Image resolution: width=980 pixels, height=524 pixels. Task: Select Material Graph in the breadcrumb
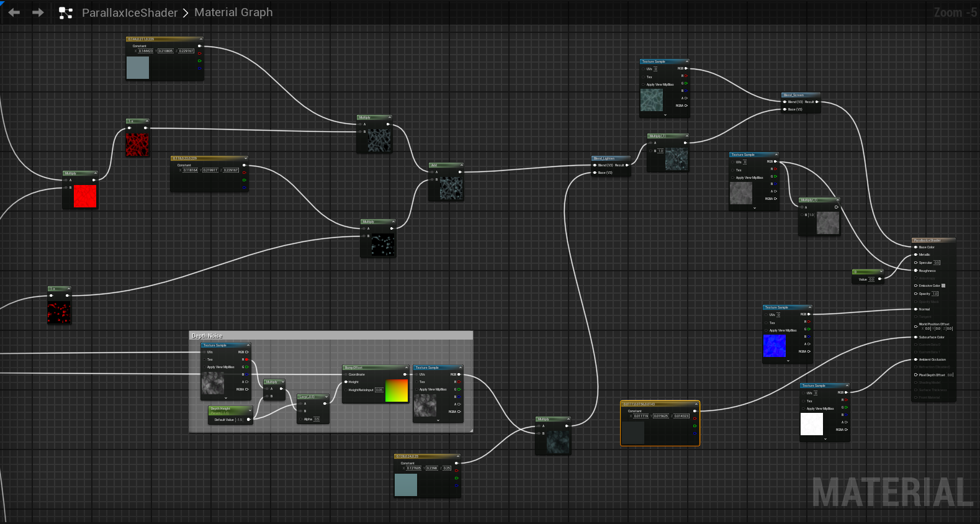[x=233, y=12]
